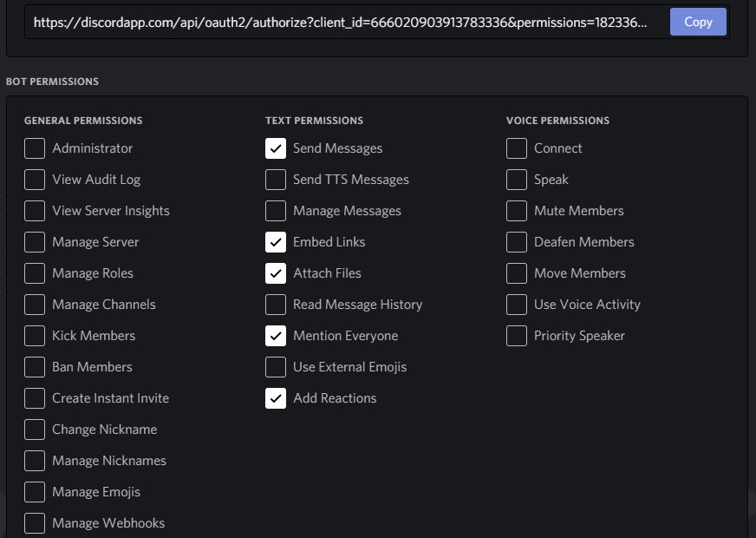Enable Read Message History
The height and width of the screenshot is (538, 756).
[x=276, y=305]
